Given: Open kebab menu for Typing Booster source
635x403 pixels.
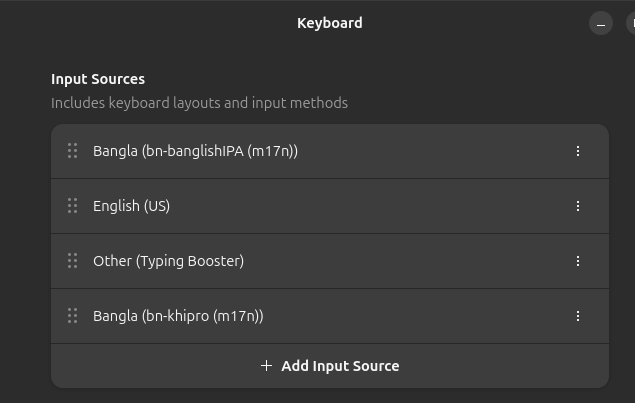Looking at the screenshot, I should click(578, 261).
